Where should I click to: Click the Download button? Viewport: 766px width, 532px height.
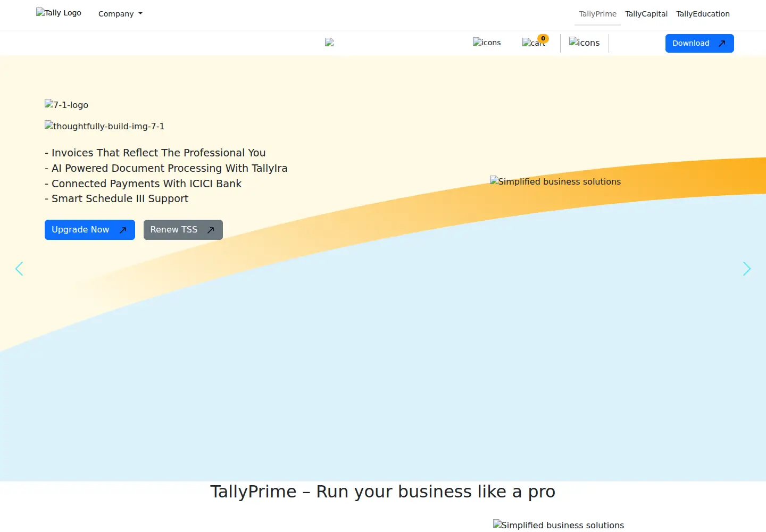pos(700,43)
